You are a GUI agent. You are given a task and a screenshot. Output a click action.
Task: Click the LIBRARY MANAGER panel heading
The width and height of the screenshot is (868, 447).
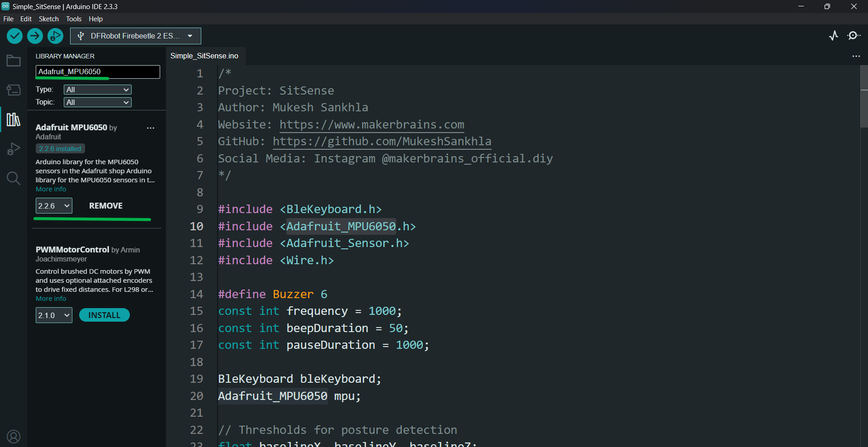point(65,56)
